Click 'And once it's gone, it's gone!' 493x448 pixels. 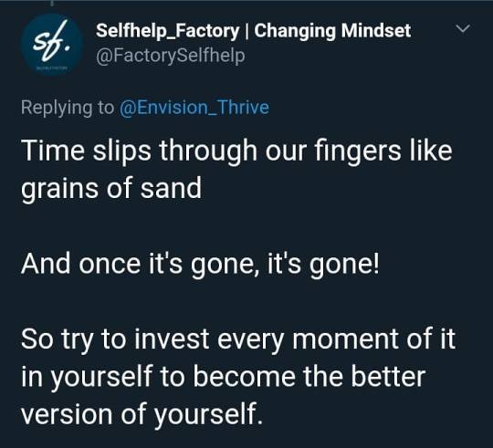tap(200, 264)
